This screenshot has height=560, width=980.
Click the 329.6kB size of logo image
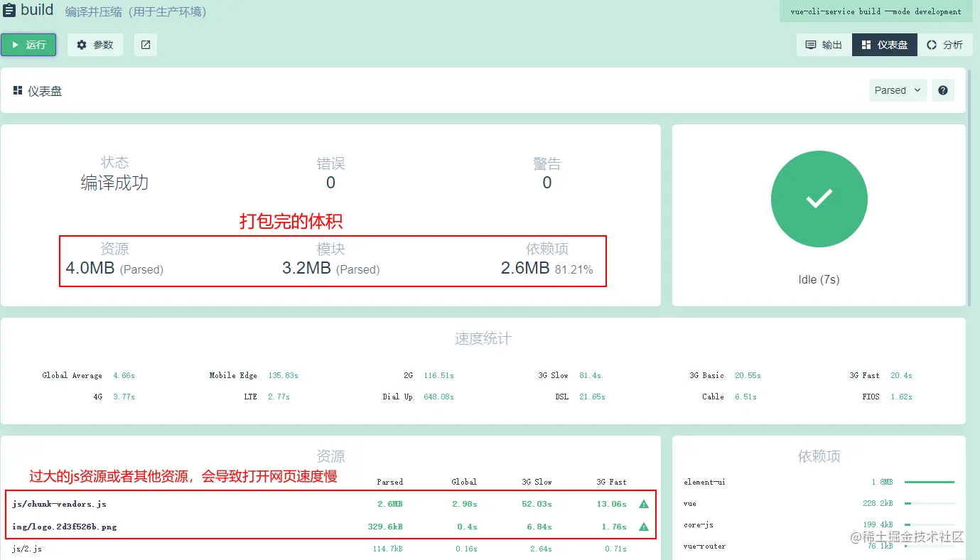click(385, 527)
